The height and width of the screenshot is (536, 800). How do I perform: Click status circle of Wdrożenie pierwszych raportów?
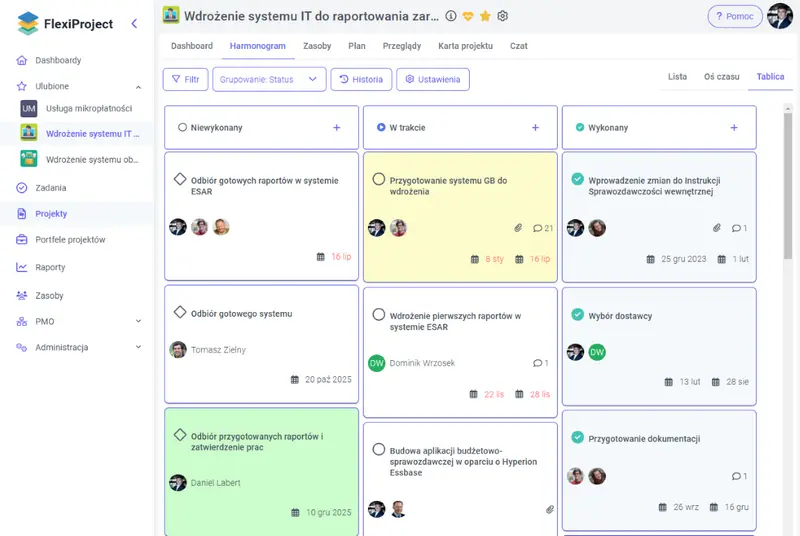pos(379,314)
